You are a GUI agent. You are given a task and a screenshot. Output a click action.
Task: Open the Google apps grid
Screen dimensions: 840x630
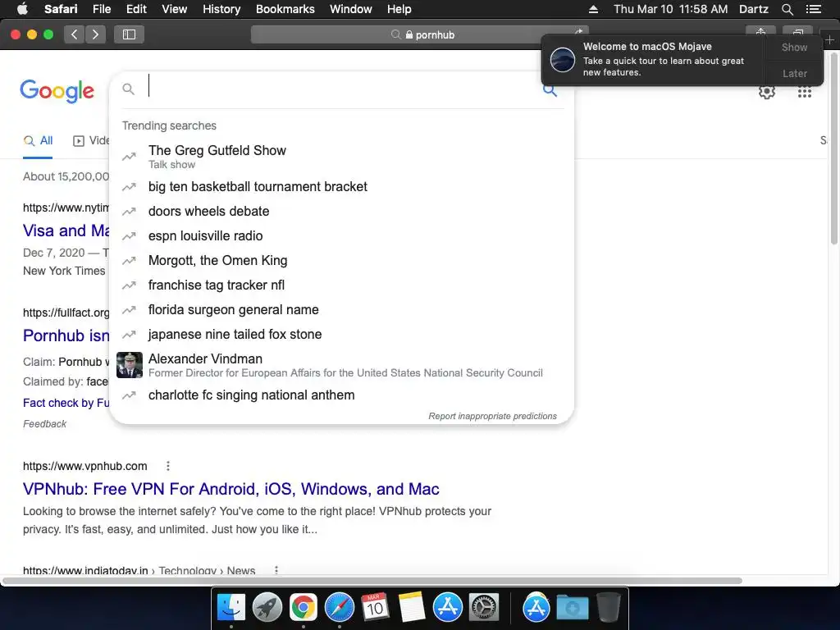pyautogui.click(x=804, y=92)
